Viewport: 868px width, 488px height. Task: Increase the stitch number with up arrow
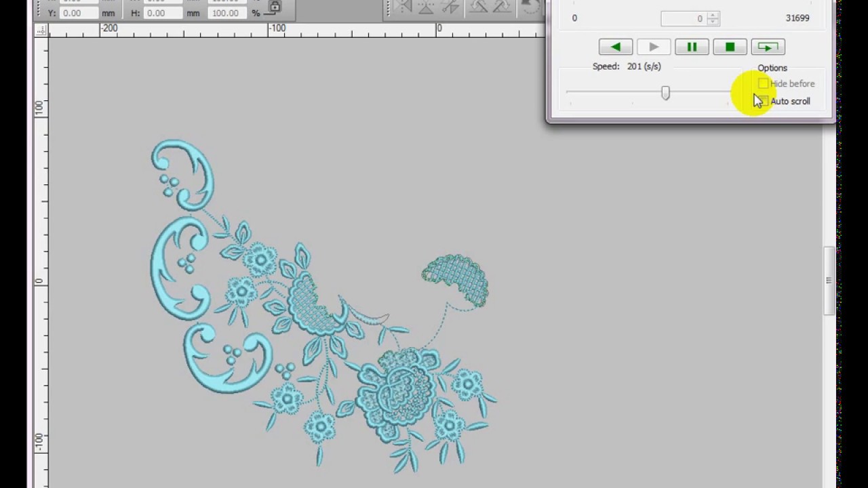point(713,15)
